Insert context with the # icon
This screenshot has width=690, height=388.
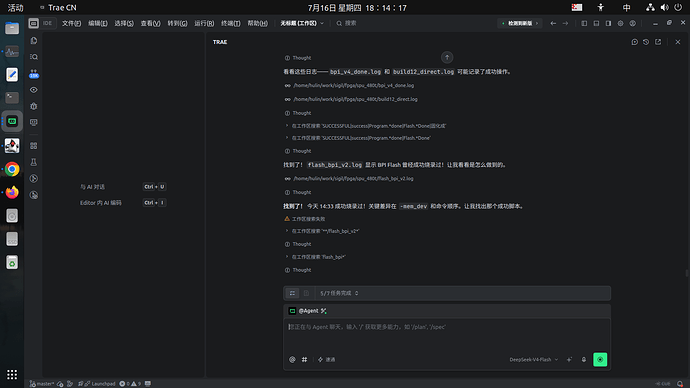coord(305,359)
